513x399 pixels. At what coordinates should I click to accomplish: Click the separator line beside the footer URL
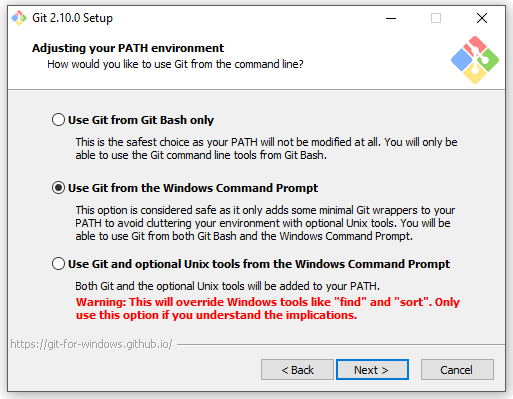pos(341,344)
